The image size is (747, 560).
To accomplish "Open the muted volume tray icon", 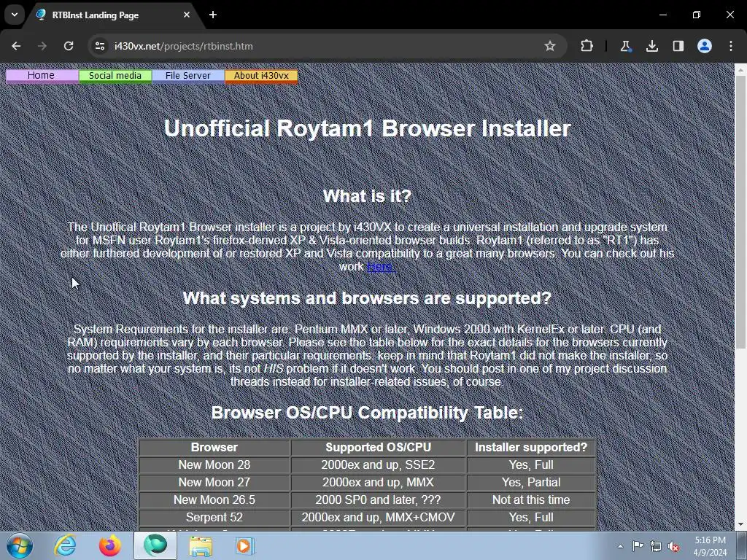I will [673, 546].
